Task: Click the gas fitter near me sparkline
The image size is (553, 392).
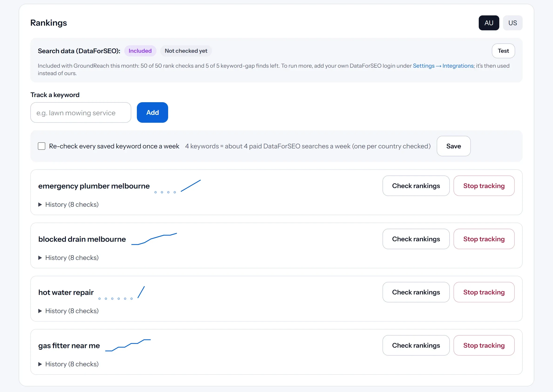Action: pyautogui.click(x=128, y=345)
